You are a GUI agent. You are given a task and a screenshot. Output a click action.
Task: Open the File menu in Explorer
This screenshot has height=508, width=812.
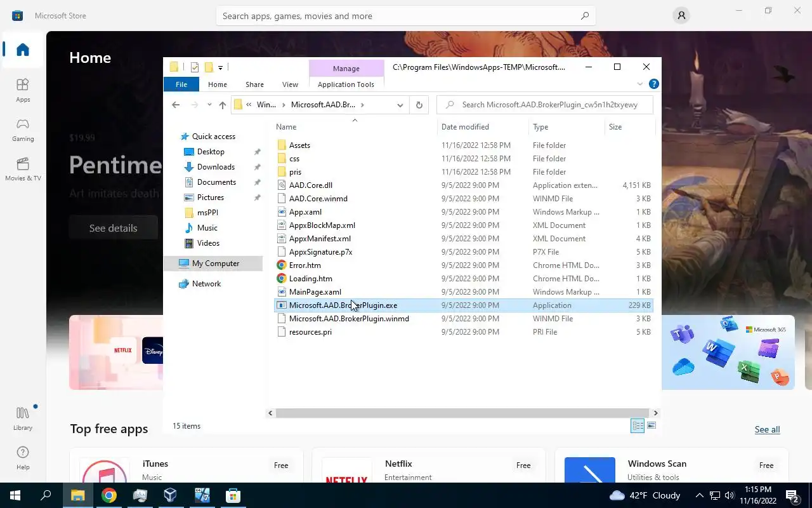pos(181,84)
